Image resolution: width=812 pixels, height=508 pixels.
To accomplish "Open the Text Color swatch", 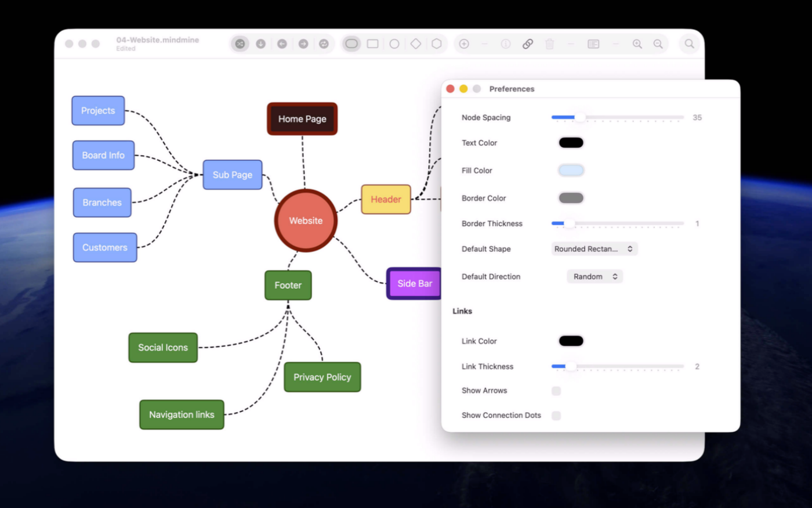I will click(x=571, y=143).
